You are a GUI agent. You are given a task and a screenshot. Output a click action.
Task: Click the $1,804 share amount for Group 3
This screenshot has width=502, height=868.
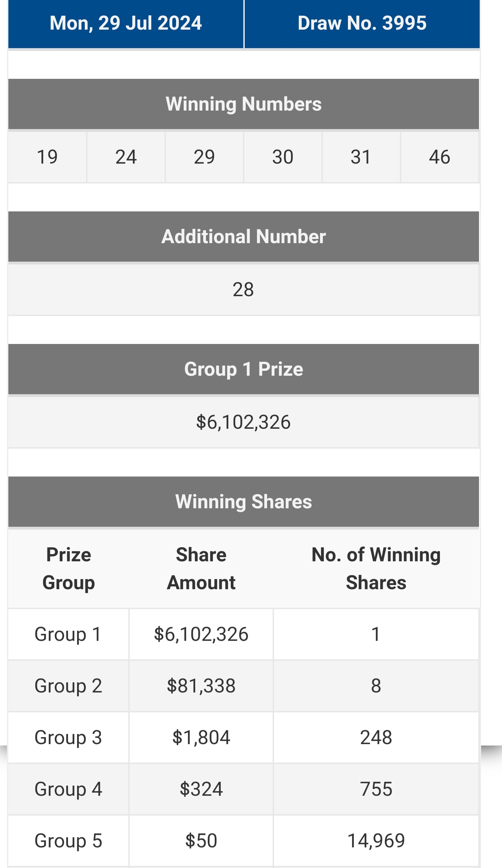click(x=201, y=738)
